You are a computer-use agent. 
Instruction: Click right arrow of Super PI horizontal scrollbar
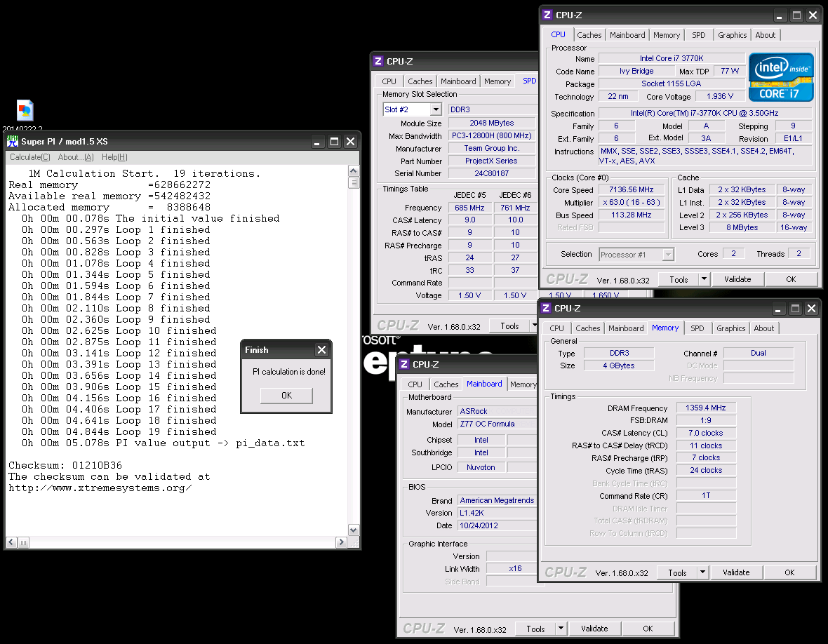(x=341, y=542)
